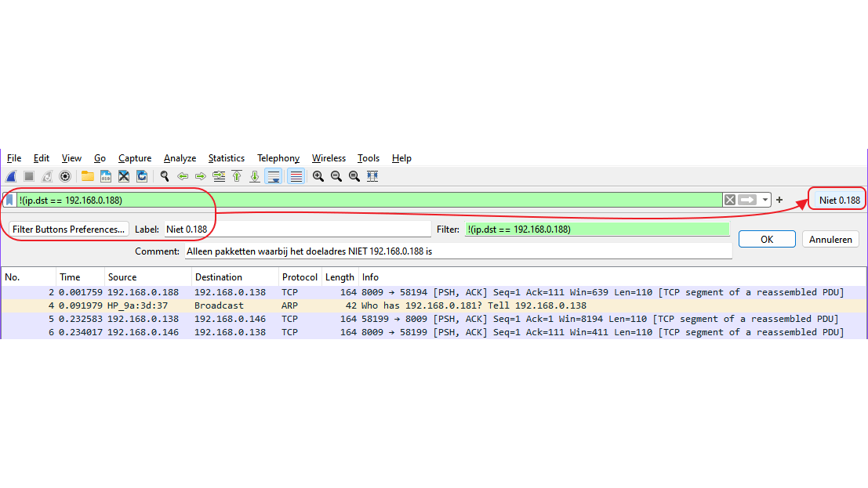Viewport: 868px width, 488px height.
Task: Edit the Filter expression field
Action: 597,229
